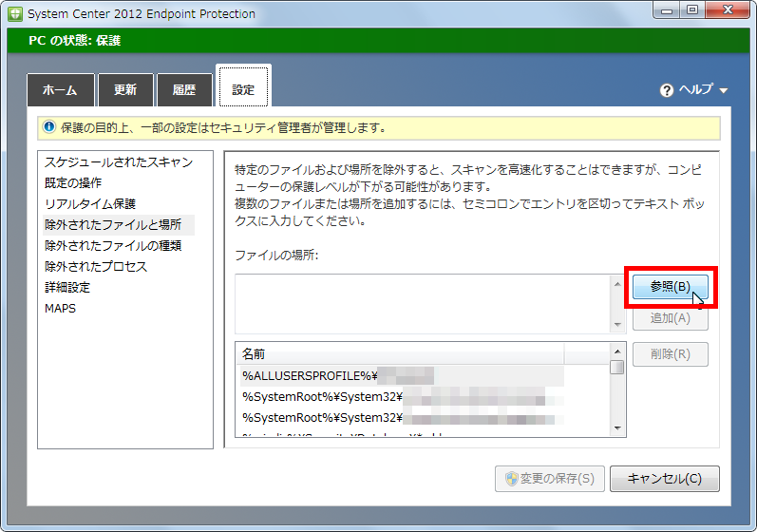The width and height of the screenshot is (757, 532).
Task: Click the ファイルの場所 text box
Action: point(423,304)
